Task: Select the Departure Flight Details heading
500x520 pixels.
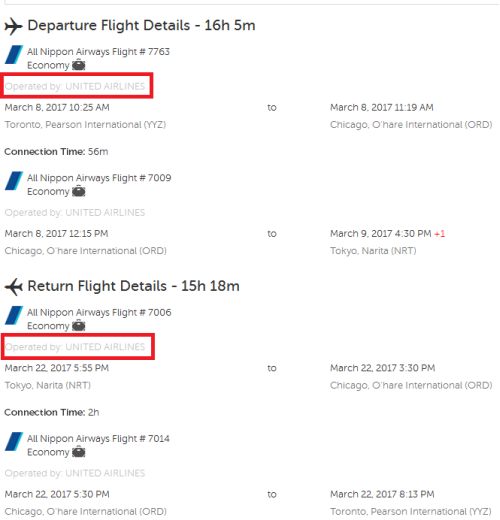Action: click(x=141, y=26)
